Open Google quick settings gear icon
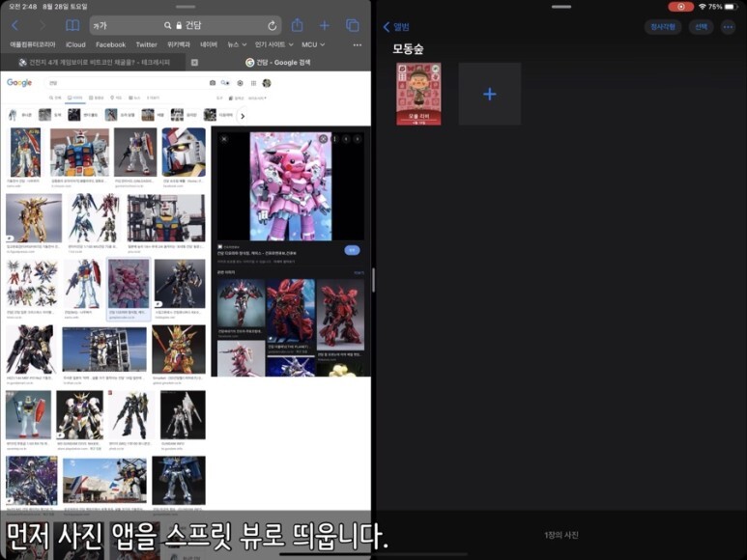This screenshot has width=747, height=560. click(240, 83)
